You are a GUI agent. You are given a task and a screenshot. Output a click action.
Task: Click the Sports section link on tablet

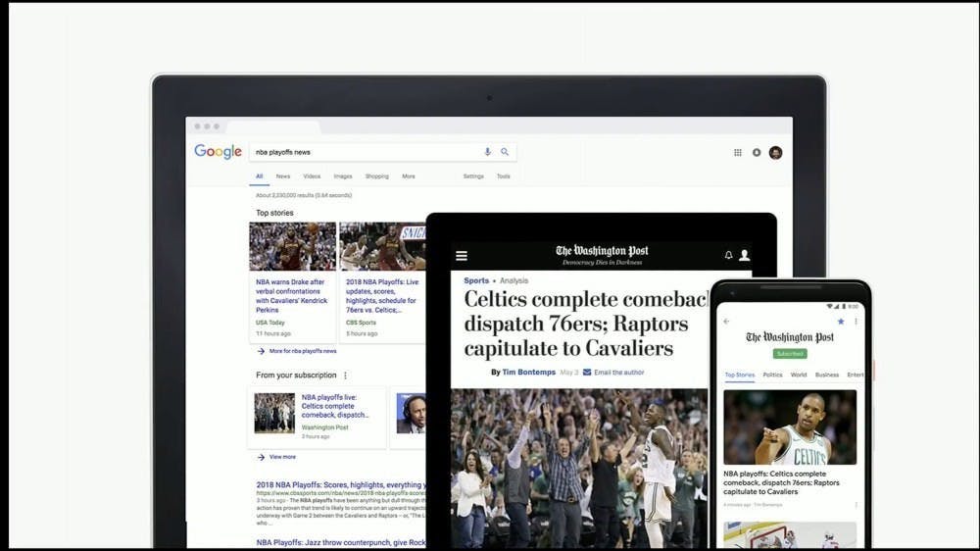pos(476,280)
